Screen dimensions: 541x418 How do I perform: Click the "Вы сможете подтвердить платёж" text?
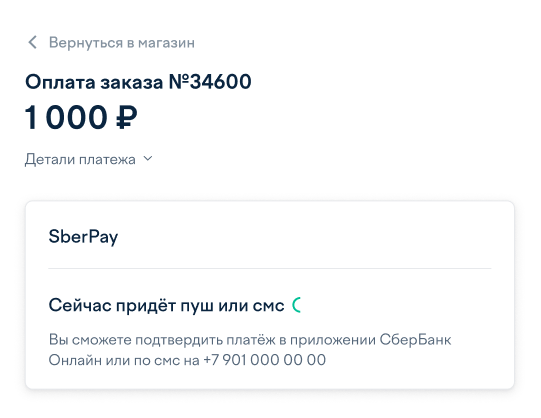tap(162, 340)
